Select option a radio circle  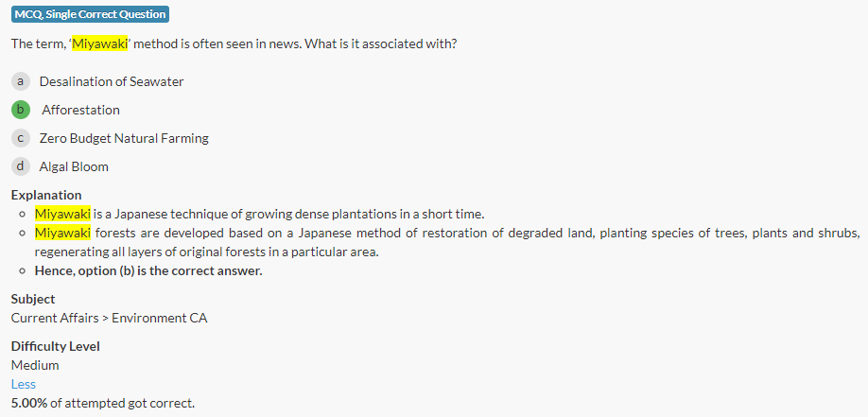(x=21, y=81)
